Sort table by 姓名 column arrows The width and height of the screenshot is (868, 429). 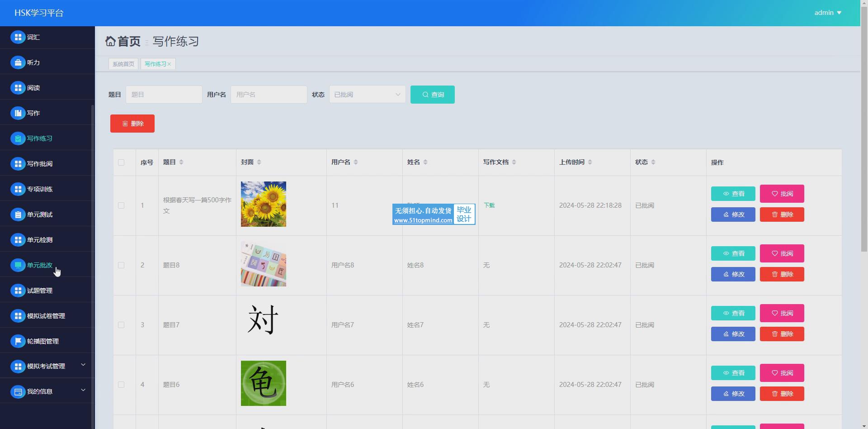click(x=425, y=162)
